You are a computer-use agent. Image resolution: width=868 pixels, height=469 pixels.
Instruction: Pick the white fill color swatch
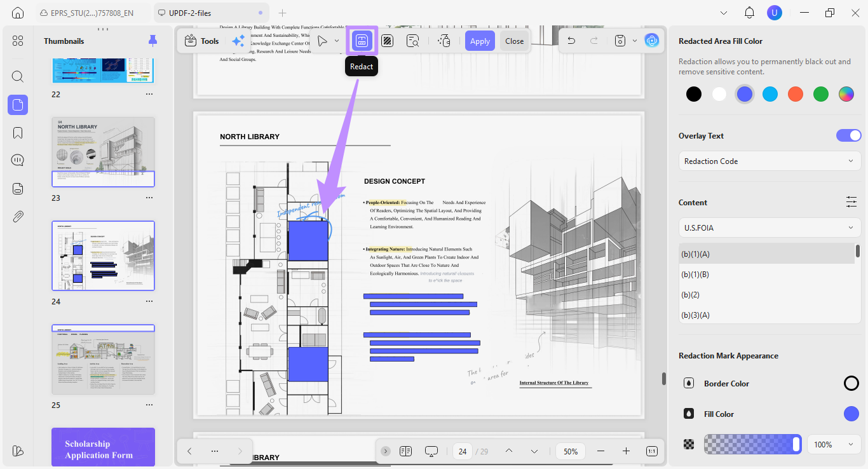click(x=719, y=94)
